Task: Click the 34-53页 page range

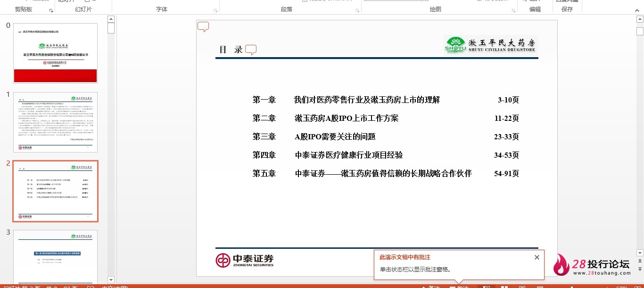Action: click(507, 155)
